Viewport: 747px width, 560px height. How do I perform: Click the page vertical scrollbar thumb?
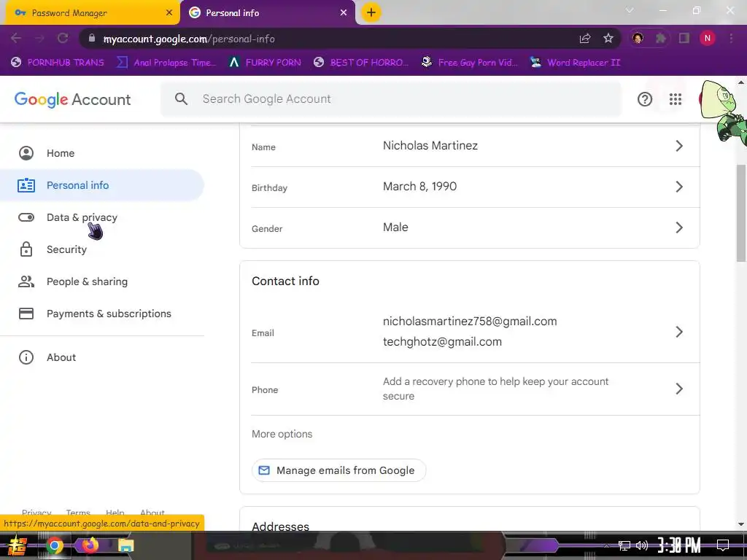[741, 214]
